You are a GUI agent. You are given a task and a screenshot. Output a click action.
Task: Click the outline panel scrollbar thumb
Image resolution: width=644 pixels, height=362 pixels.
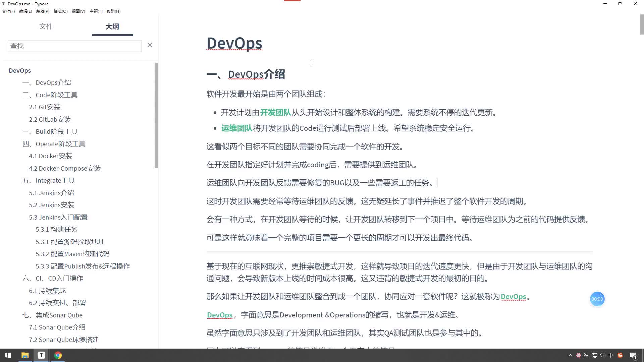pos(156,115)
